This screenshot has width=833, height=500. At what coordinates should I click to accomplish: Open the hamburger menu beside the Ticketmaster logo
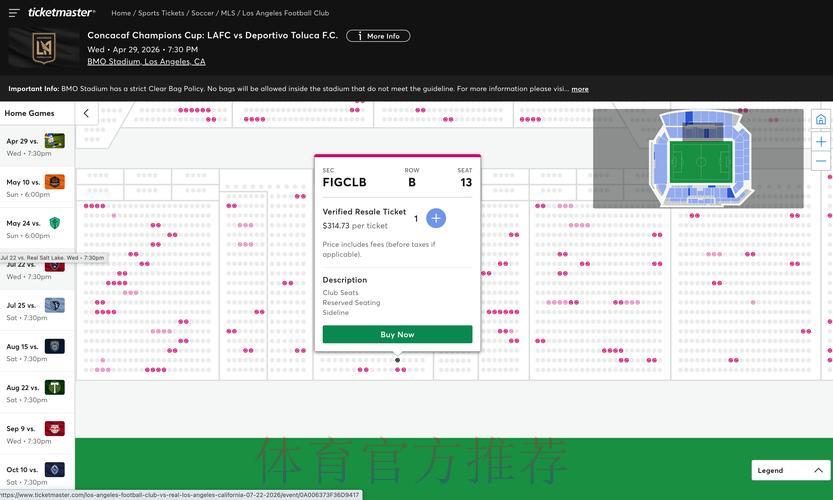[14, 12]
